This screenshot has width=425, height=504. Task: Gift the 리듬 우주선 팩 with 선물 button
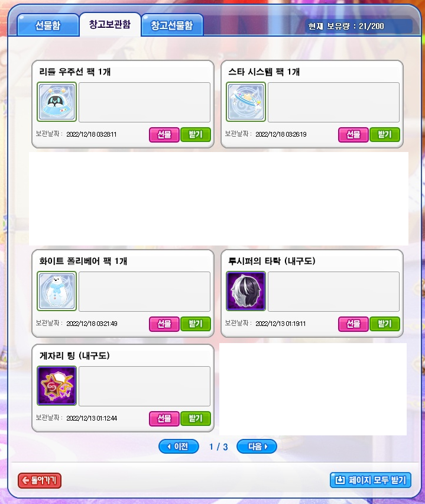click(x=164, y=135)
